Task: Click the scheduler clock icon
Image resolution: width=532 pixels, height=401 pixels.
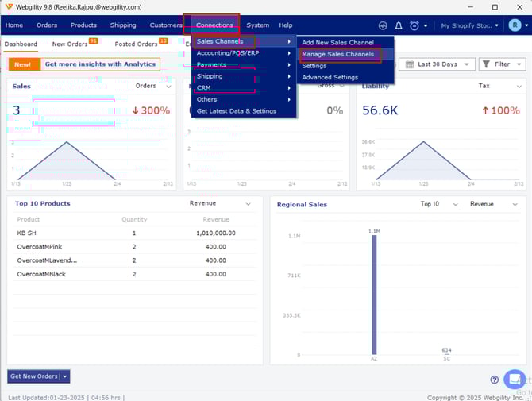Action: click(414, 25)
